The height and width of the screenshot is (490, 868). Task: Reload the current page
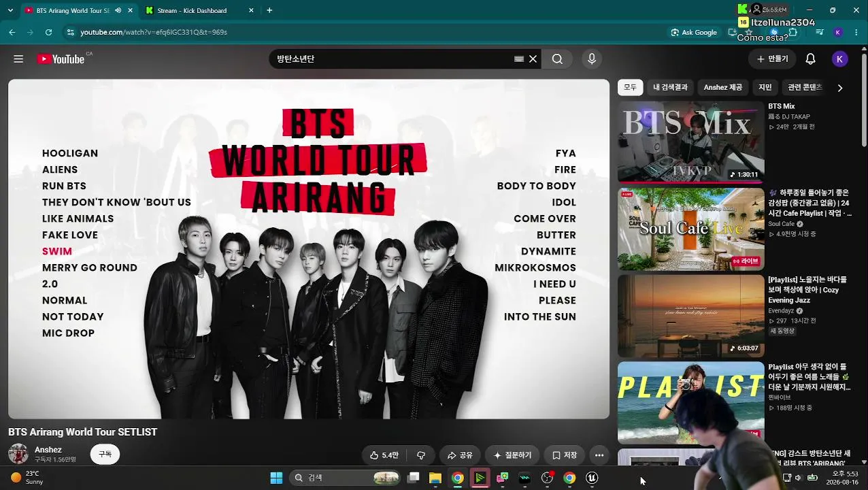point(48,32)
